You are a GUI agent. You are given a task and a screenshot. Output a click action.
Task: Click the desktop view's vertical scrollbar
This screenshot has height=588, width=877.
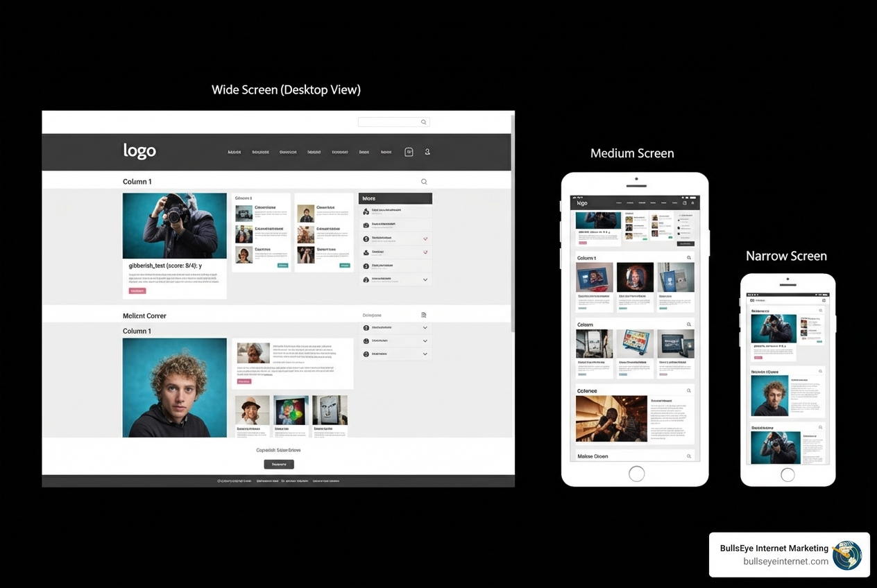pyautogui.click(x=513, y=222)
